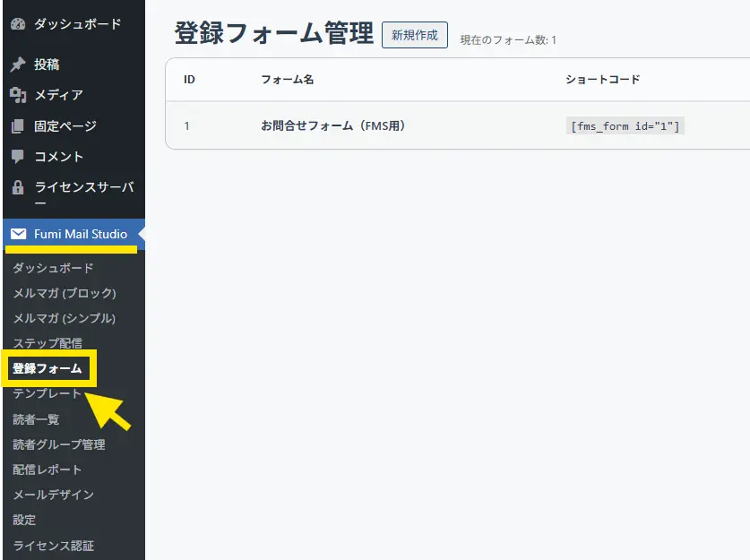Go to メルマガ (シンプル) submenu

(x=65, y=318)
